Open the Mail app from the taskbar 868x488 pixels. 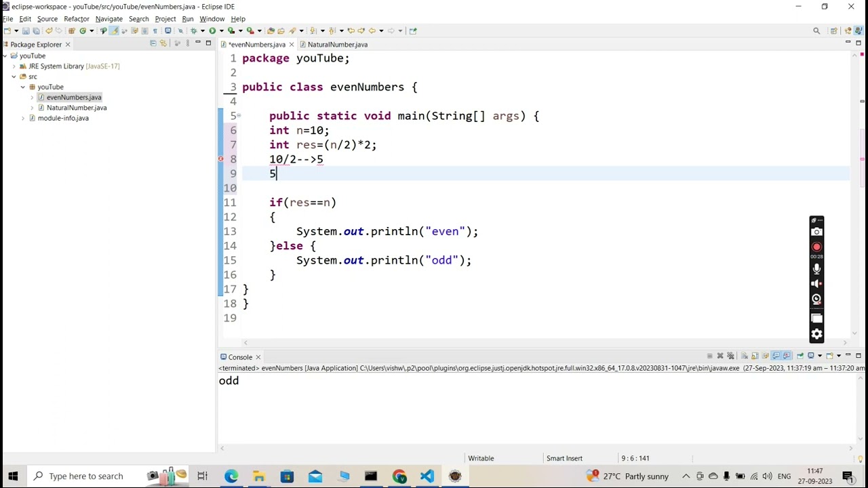(x=315, y=476)
